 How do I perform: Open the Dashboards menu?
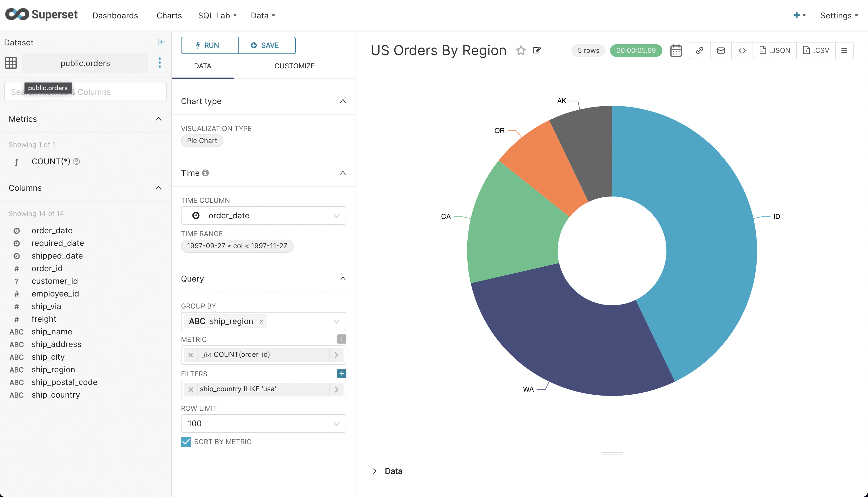tap(115, 15)
